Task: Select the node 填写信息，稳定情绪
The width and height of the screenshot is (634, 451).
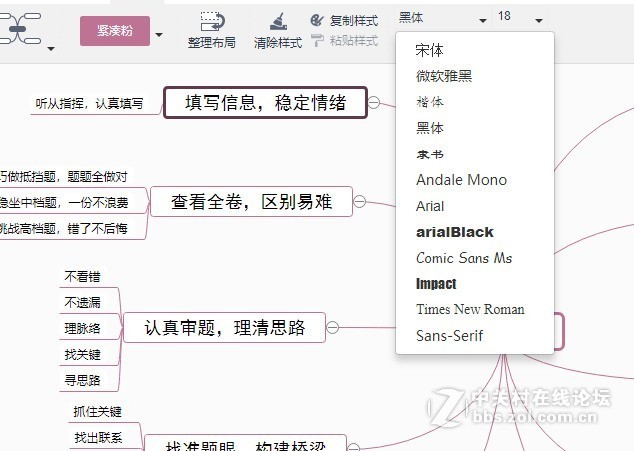Action: [266, 102]
